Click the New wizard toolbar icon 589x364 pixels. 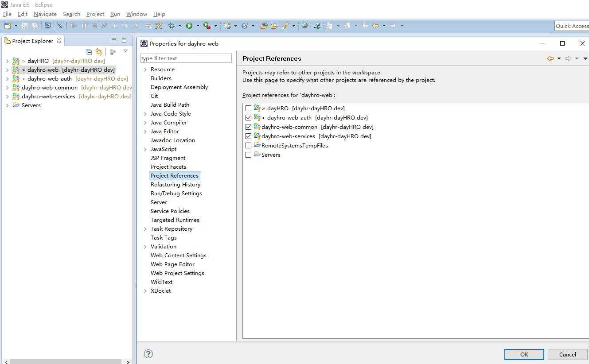(x=8, y=26)
